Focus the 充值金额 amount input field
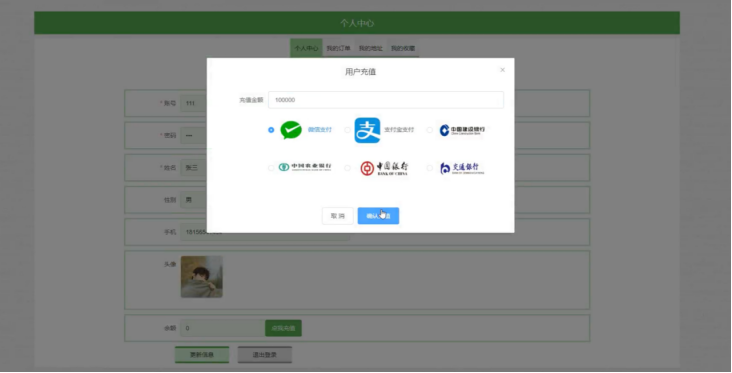The image size is (732, 373). 386,100
